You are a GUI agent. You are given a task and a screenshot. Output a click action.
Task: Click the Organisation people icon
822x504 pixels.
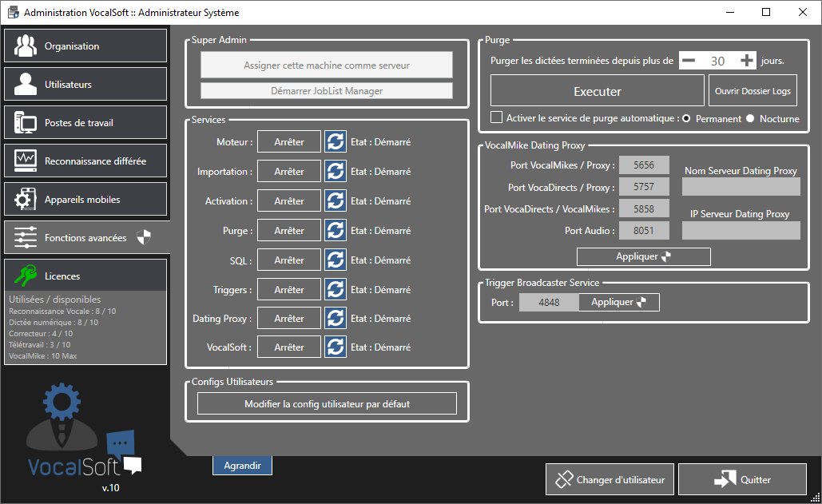coord(26,46)
